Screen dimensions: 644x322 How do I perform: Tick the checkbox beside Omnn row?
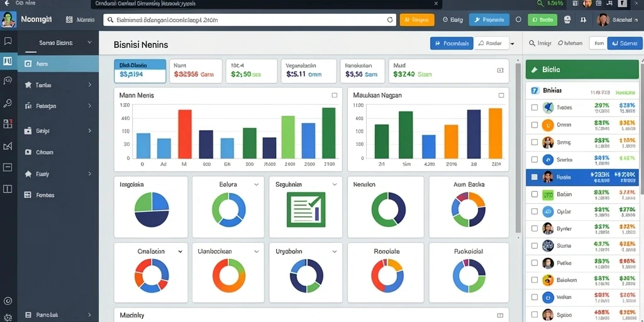point(535,125)
